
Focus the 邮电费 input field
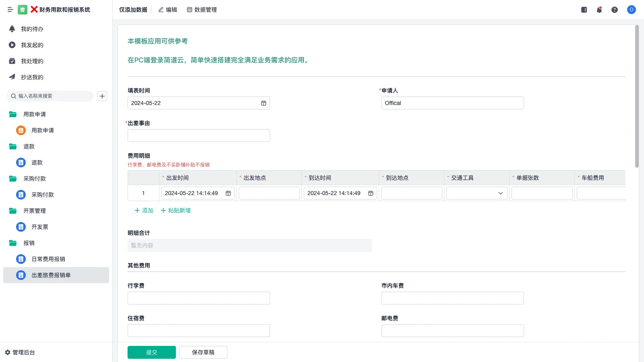[x=453, y=331]
